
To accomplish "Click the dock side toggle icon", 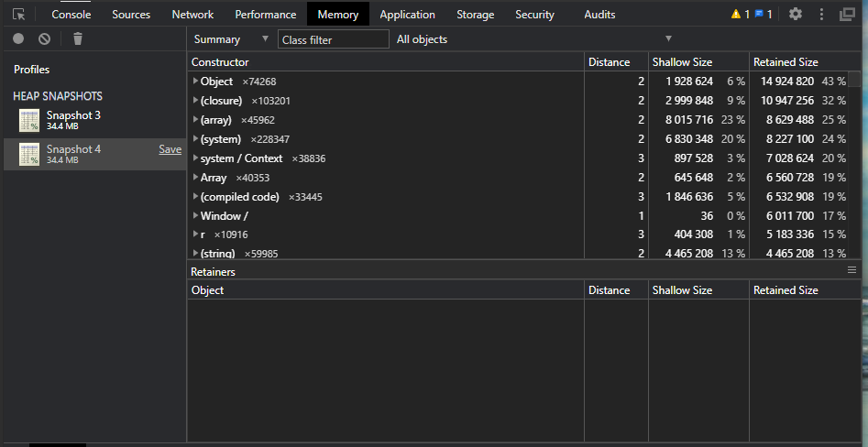I will click(847, 15).
